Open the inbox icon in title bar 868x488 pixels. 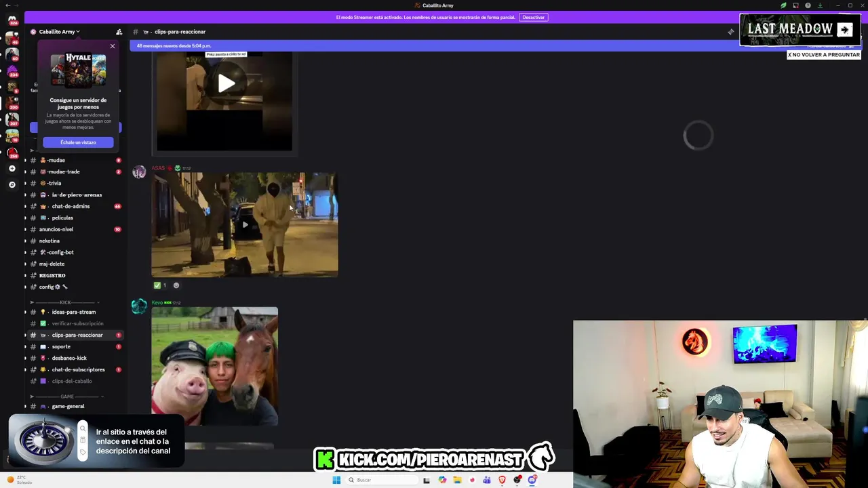tap(795, 5)
